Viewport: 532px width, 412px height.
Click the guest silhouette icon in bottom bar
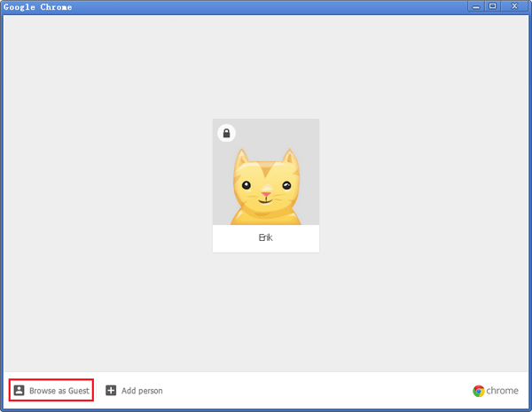(19, 390)
